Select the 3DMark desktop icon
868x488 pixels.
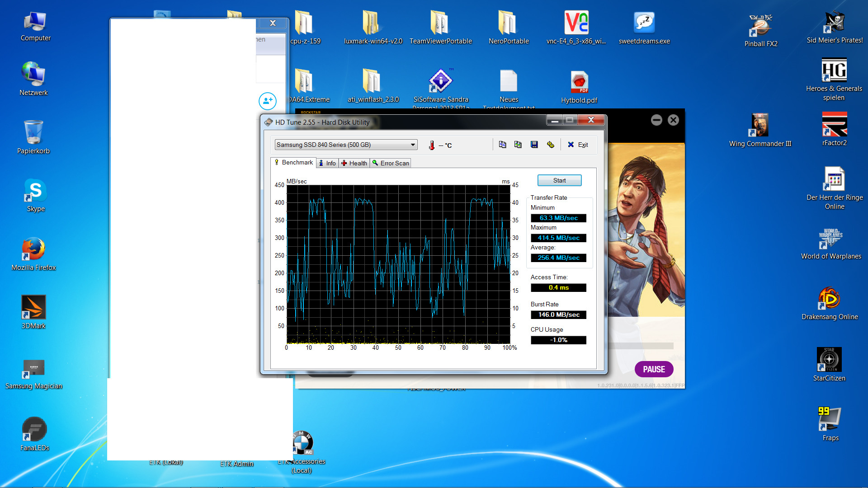coord(33,307)
